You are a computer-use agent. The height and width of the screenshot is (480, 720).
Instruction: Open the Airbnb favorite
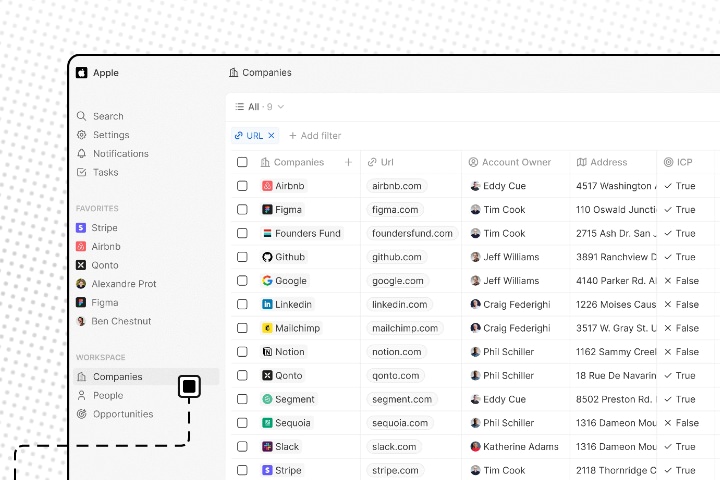98,247
